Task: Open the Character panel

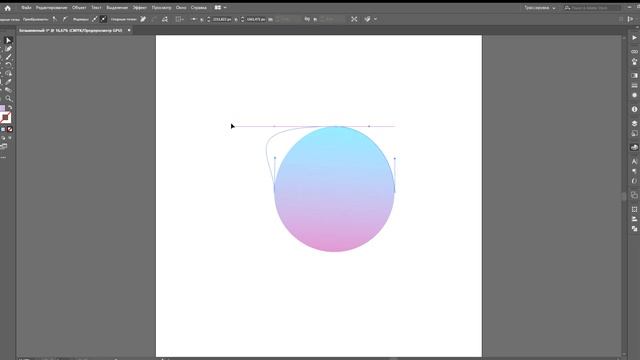Action: [x=634, y=161]
